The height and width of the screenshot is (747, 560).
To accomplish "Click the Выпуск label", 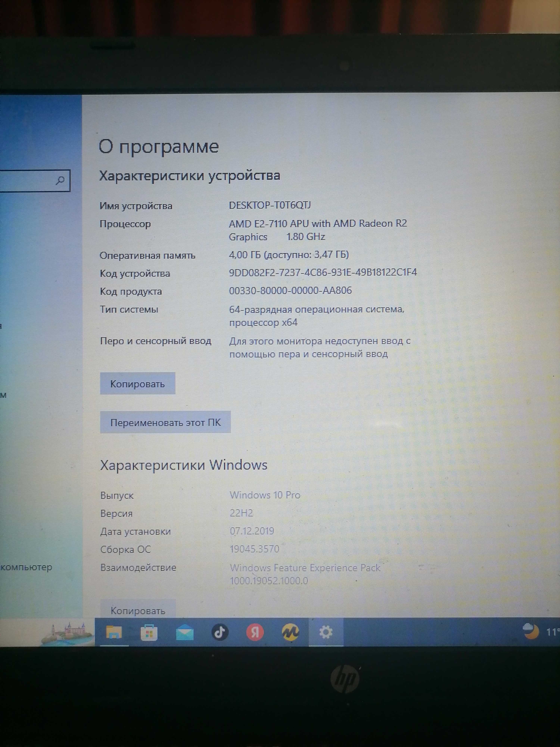I will pos(117,496).
